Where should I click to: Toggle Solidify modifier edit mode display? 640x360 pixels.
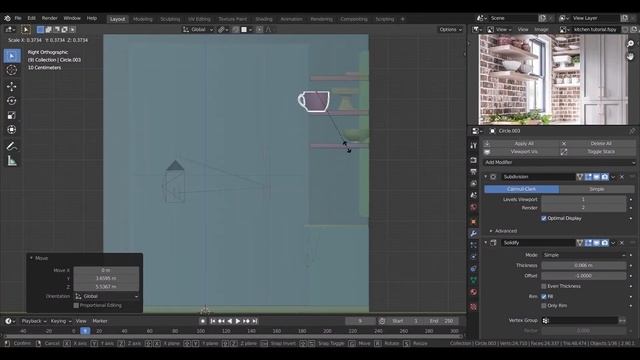tap(588, 243)
